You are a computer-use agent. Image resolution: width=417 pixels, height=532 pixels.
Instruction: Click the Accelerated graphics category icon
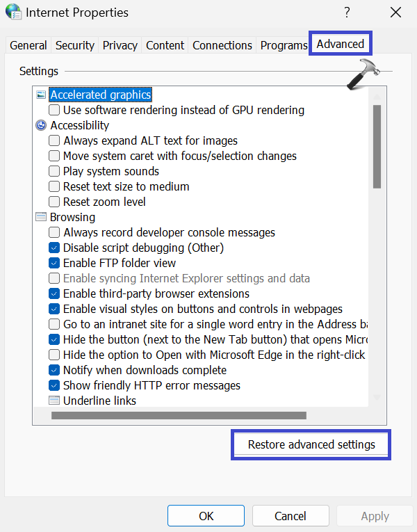tap(40, 95)
